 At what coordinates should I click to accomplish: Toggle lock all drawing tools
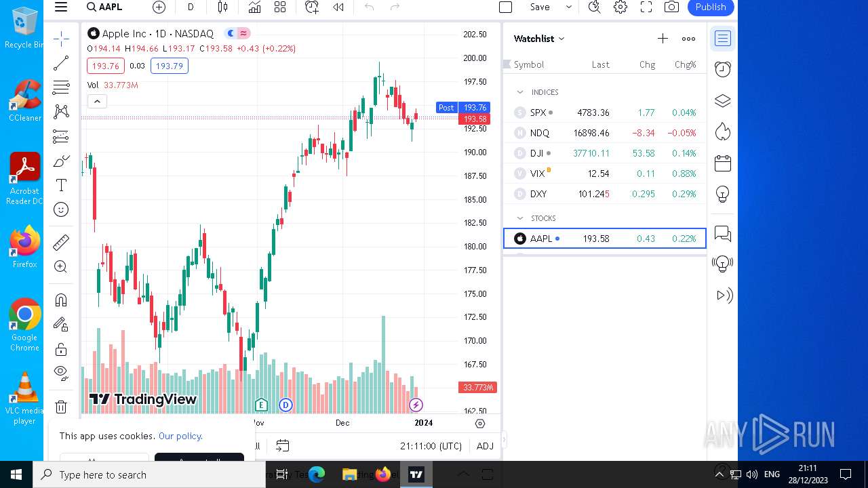(61, 349)
